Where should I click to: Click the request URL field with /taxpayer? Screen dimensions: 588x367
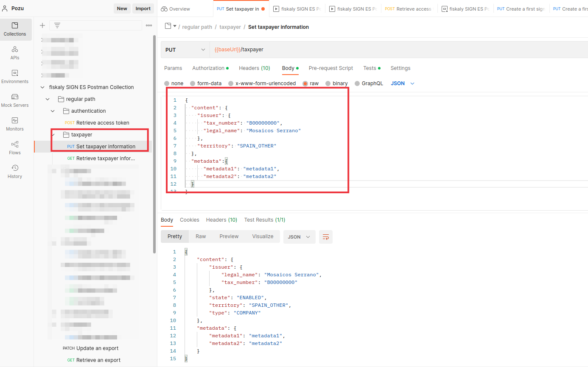(399, 50)
